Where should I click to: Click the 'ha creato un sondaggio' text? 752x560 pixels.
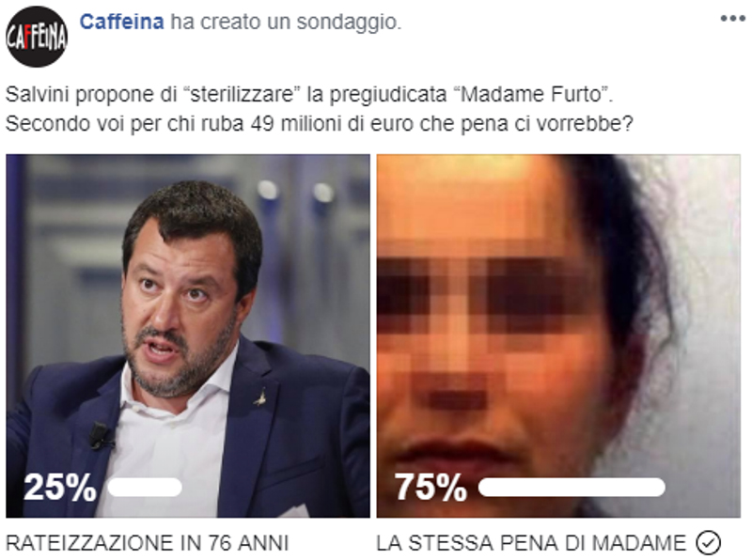pos(286,22)
